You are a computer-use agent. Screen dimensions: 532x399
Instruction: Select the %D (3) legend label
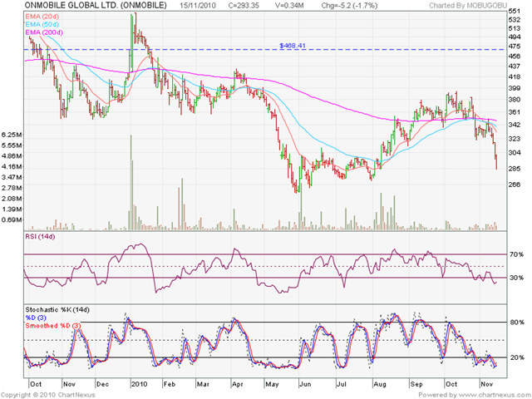coord(36,318)
